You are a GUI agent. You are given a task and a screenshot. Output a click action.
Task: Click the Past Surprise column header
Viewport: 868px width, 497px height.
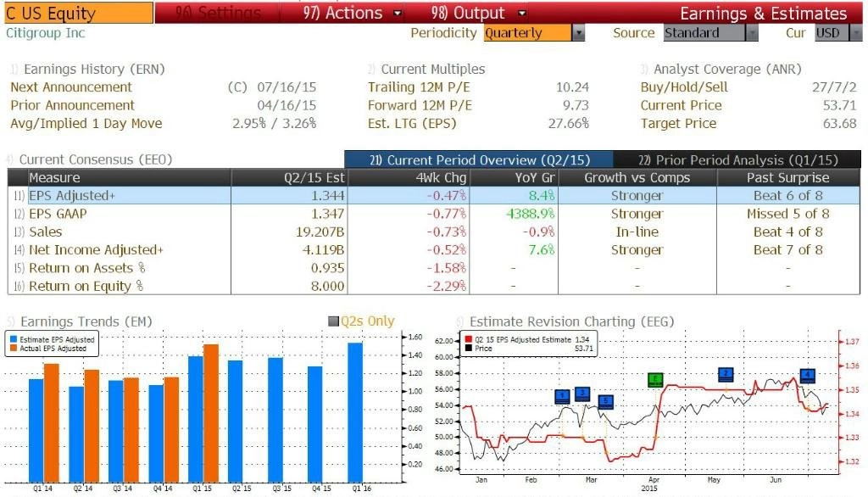pos(788,178)
